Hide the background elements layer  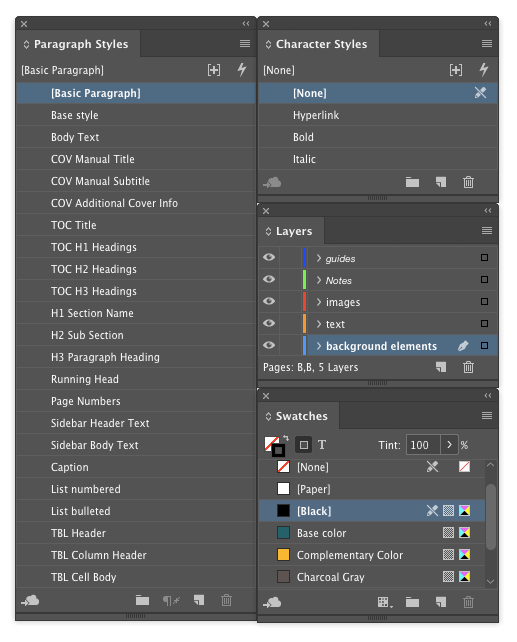(269, 345)
